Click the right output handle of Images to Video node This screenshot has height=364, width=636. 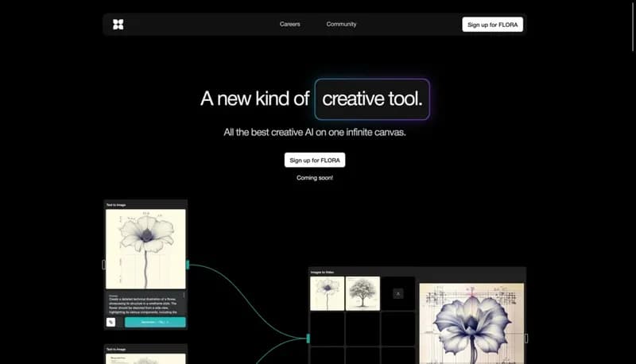[x=526, y=338]
